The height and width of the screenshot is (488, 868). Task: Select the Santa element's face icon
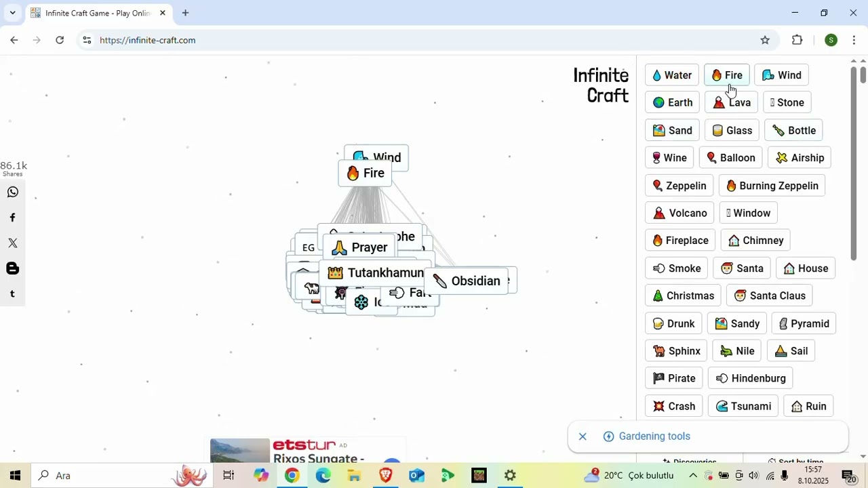pos(727,268)
